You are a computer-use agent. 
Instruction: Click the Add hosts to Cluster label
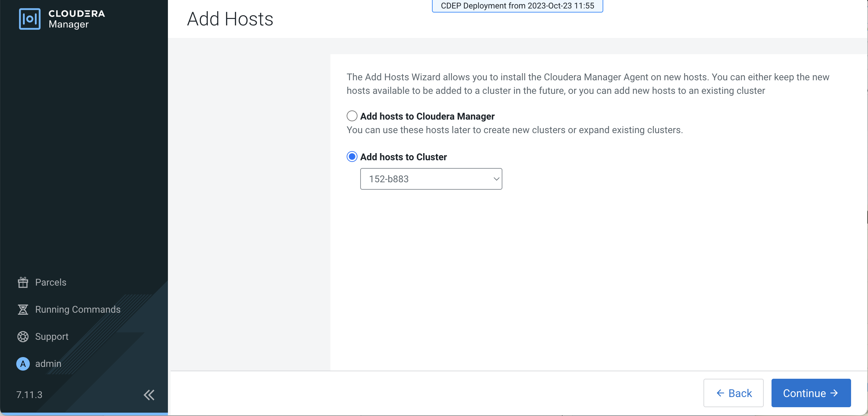tap(404, 157)
